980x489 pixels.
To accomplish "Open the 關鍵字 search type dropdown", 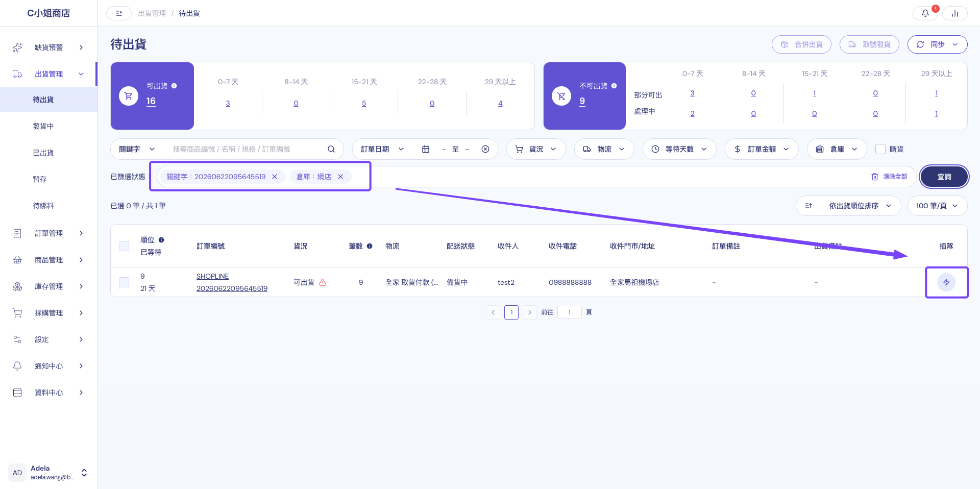I will tap(137, 149).
